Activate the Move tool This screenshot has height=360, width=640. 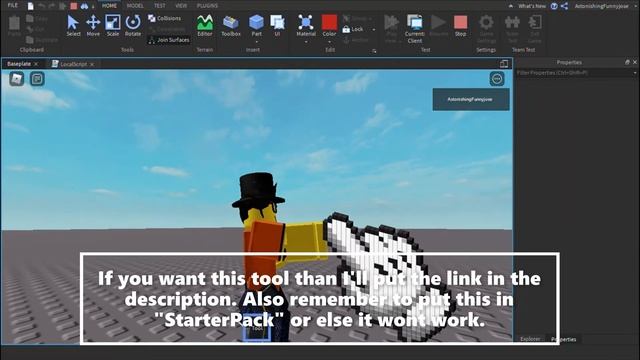tap(93, 25)
